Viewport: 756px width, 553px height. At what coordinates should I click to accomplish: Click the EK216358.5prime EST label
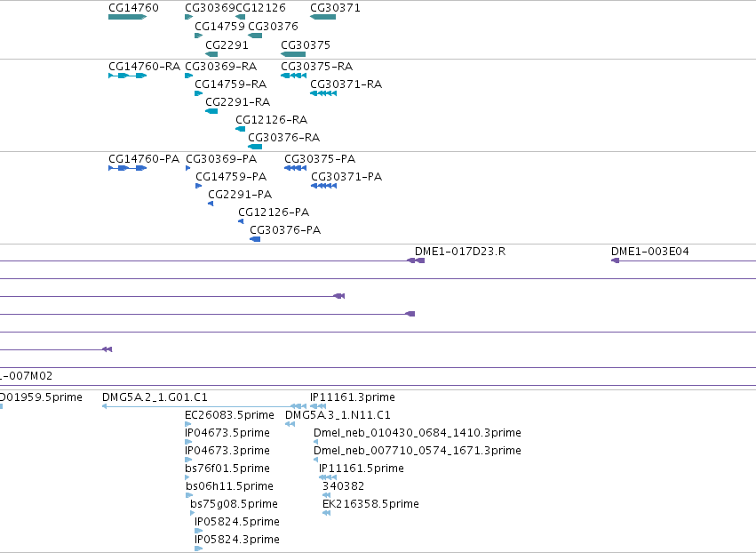tap(370, 504)
